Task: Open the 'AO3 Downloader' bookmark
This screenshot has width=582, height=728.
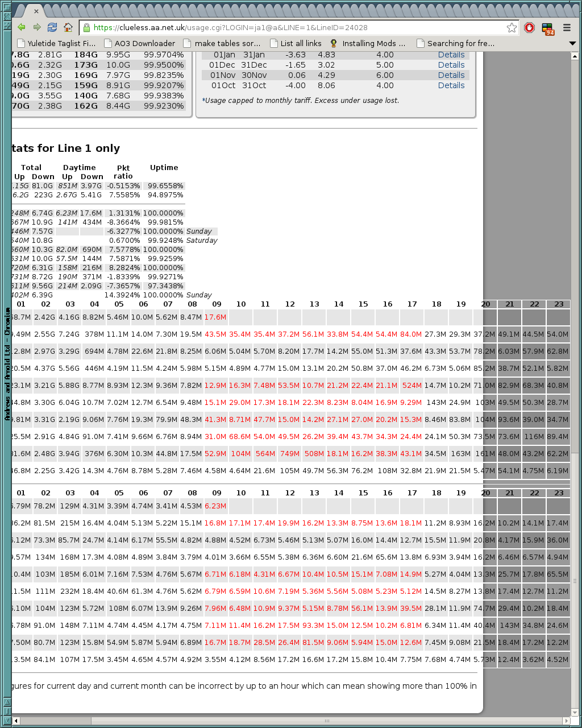Action: point(139,43)
